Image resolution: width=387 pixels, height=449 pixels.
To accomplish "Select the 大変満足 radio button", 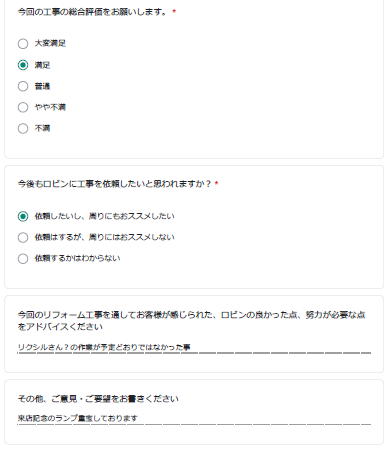I will tap(23, 44).
